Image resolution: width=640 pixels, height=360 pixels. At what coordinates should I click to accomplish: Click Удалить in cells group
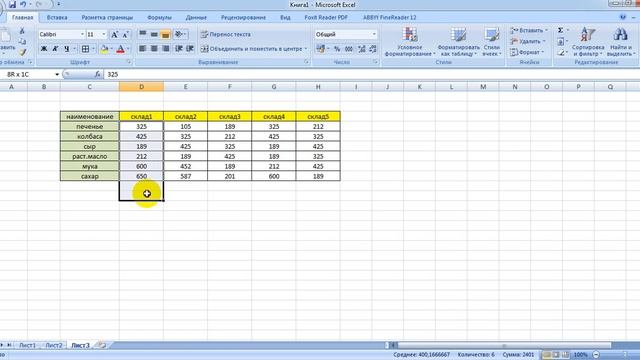(x=527, y=41)
